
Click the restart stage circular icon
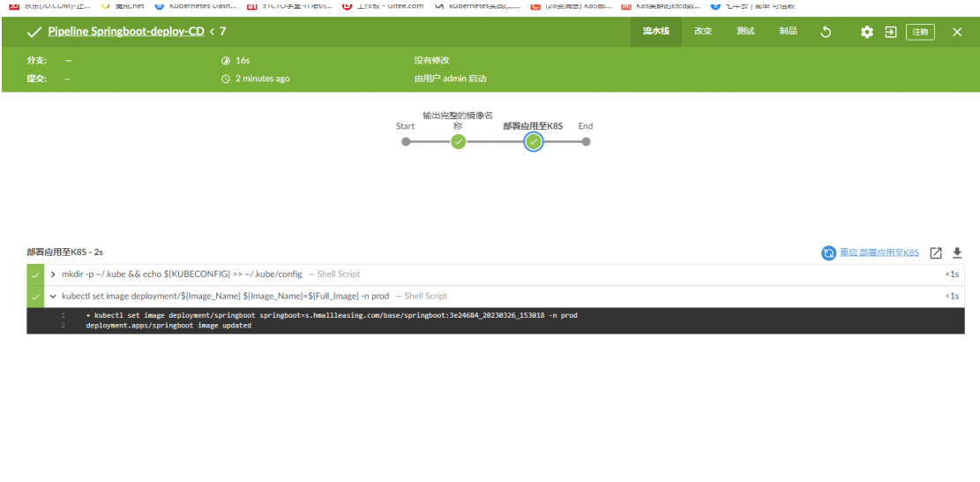(x=828, y=253)
